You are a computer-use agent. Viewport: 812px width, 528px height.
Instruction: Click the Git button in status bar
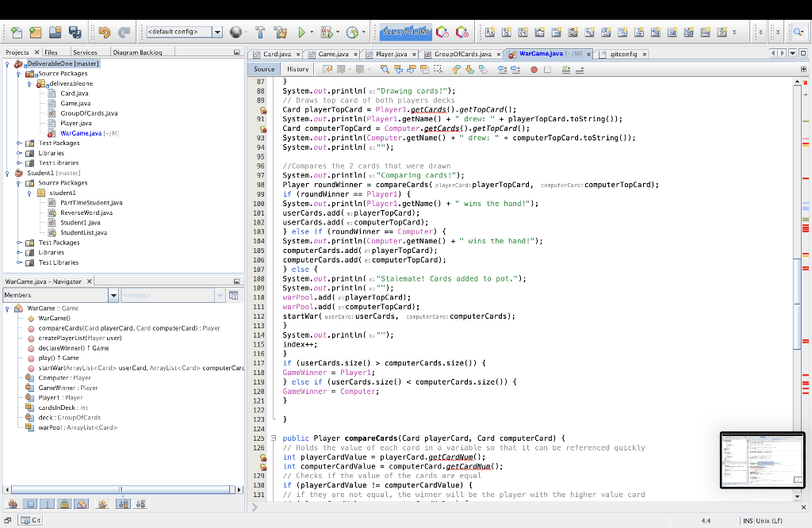tap(30, 520)
